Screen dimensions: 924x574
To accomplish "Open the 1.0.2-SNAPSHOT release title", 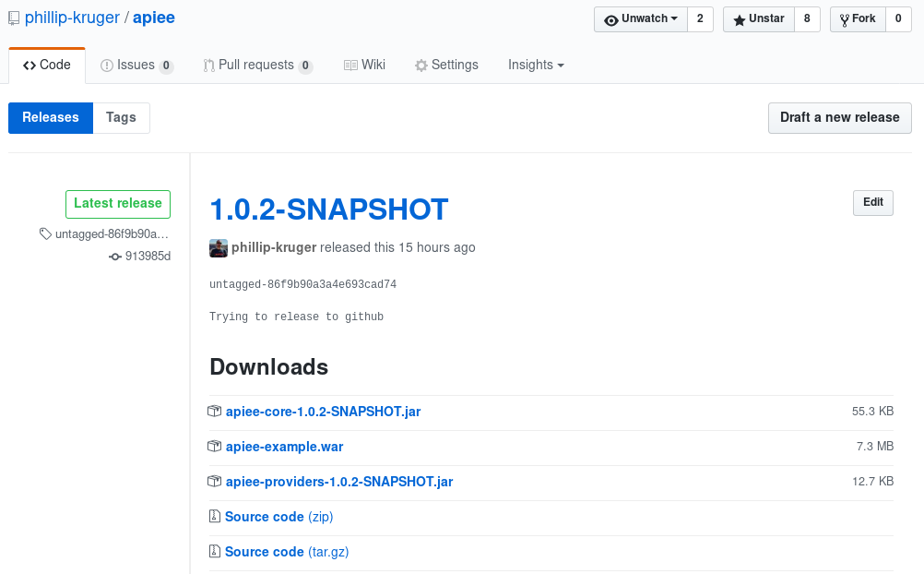I will pos(329,209).
